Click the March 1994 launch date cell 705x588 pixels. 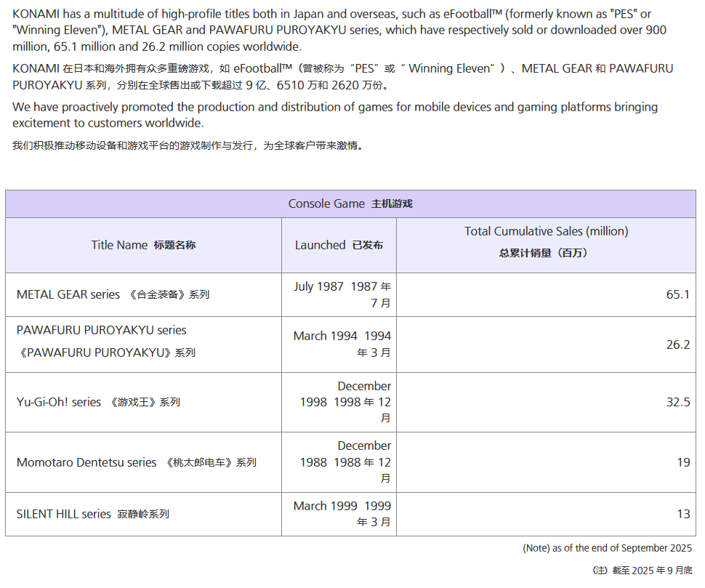(x=342, y=344)
